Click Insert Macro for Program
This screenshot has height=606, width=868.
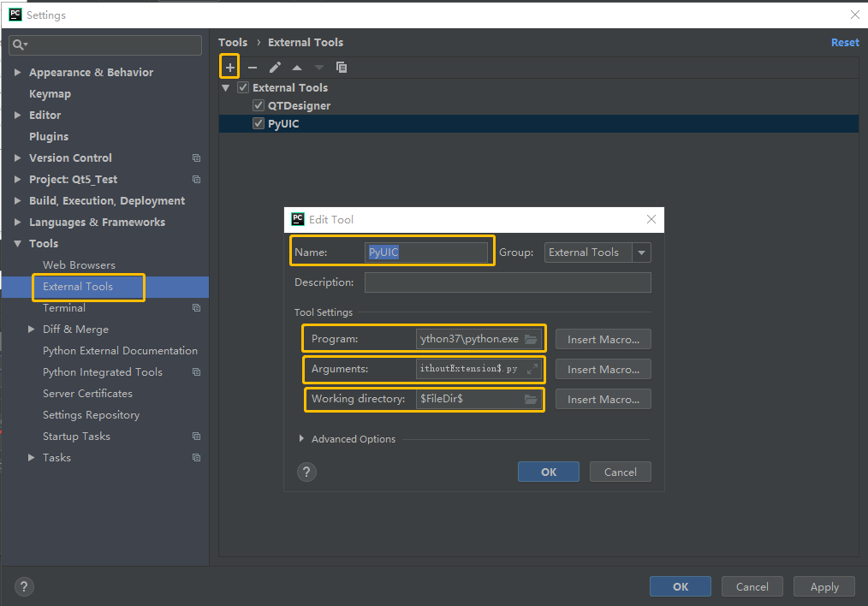(603, 339)
